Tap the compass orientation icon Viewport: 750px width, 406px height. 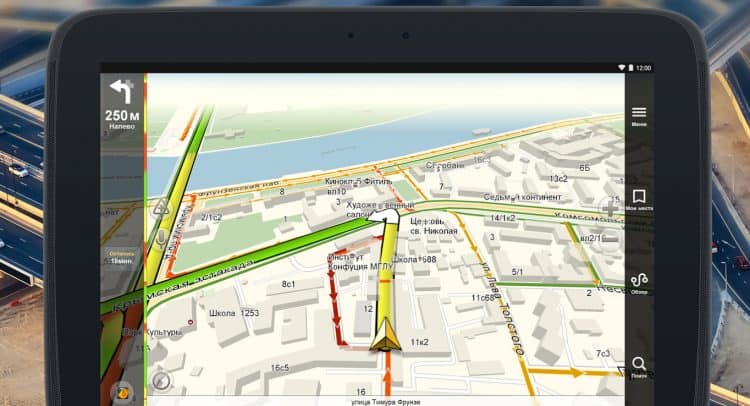coord(160,381)
